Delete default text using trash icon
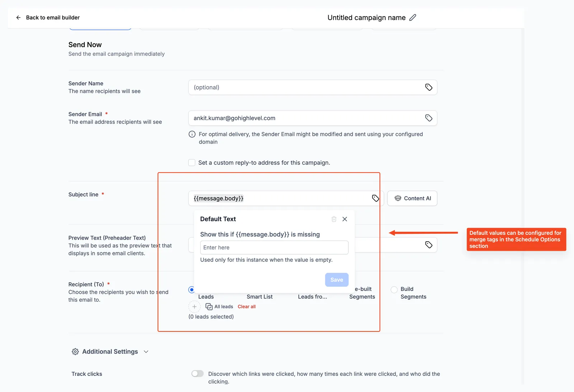This screenshot has width=574, height=392. [334, 219]
